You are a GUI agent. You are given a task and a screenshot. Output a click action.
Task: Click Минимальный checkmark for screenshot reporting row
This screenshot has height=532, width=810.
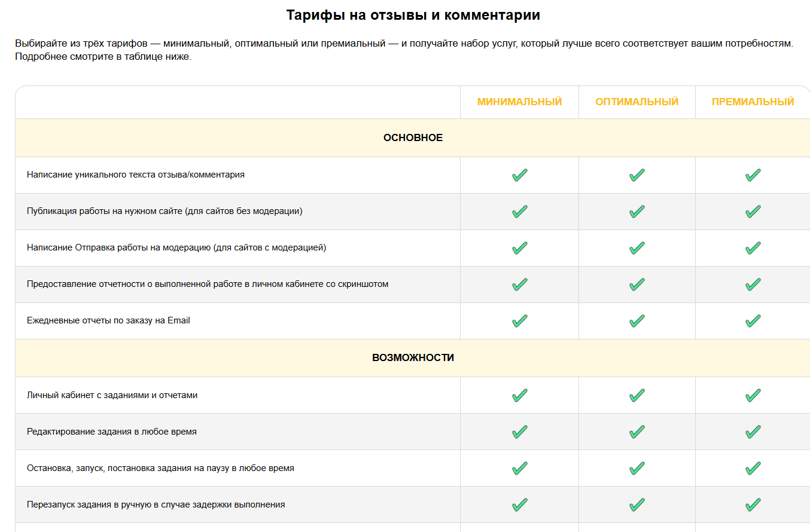pyautogui.click(x=519, y=285)
